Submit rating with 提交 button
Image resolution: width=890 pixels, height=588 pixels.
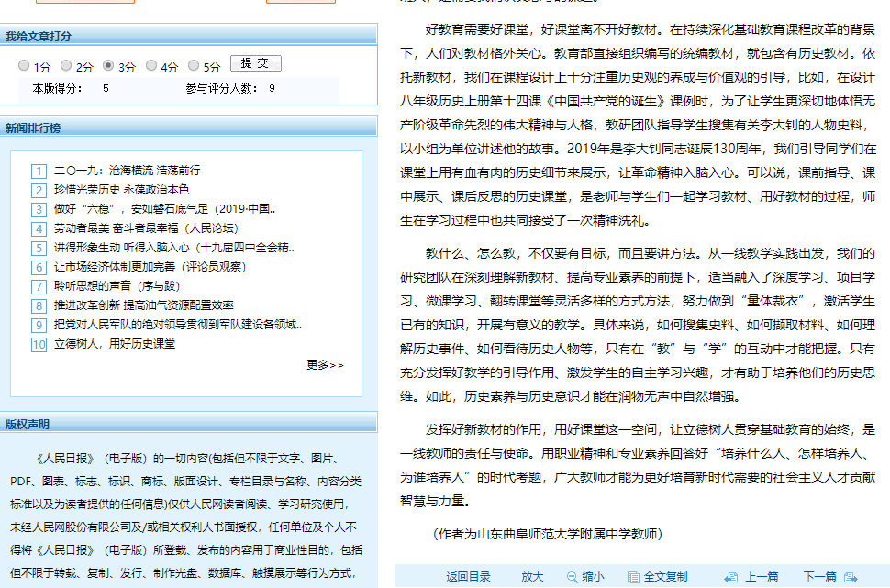(255, 64)
